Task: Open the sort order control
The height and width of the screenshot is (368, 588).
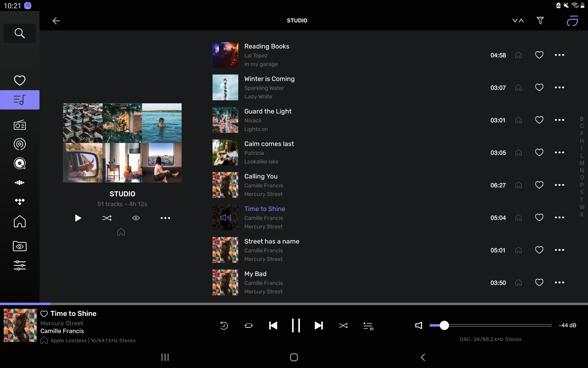Action: 518,21
